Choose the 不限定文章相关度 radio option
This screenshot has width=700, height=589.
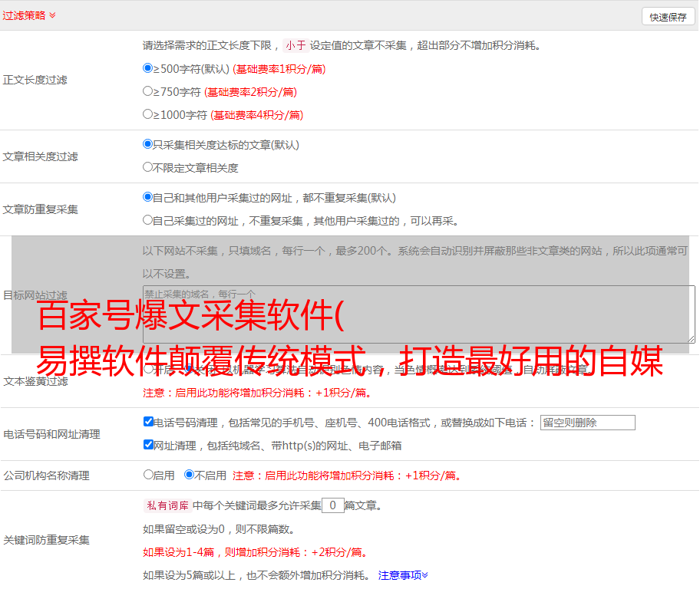pyautogui.click(x=147, y=167)
